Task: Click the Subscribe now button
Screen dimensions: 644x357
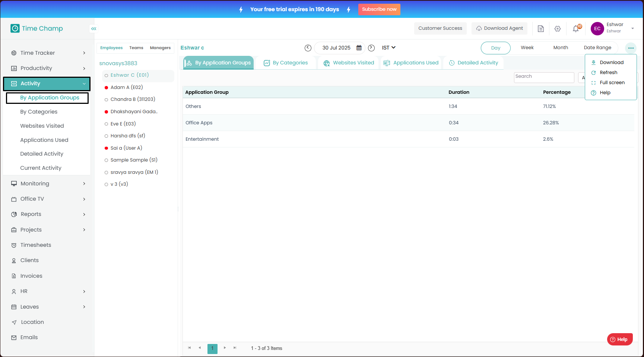Action: tap(379, 9)
